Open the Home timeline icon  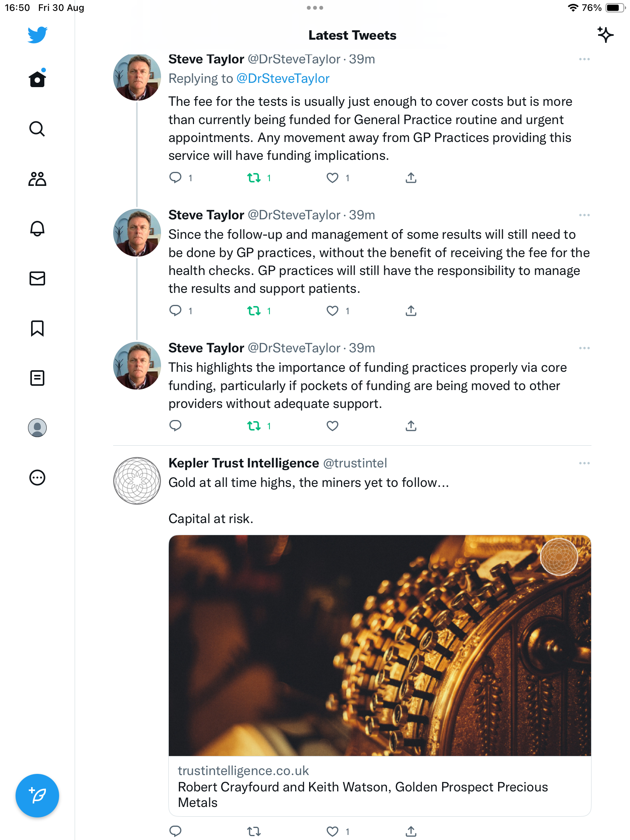[x=37, y=79]
